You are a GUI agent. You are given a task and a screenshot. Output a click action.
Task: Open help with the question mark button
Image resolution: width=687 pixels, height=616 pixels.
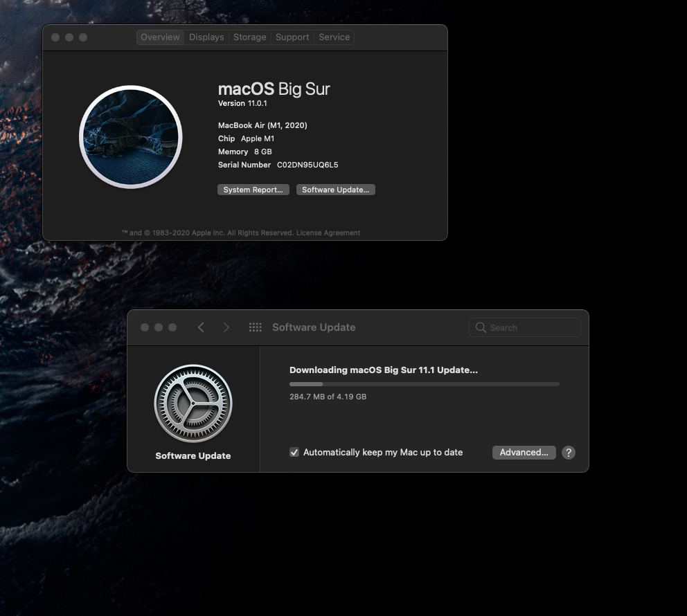click(x=569, y=453)
